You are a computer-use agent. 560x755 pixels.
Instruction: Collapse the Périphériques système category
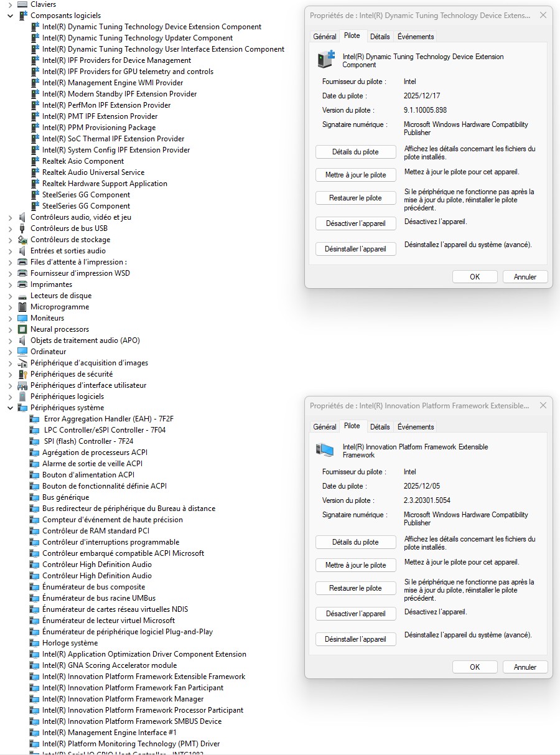[x=10, y=408]
